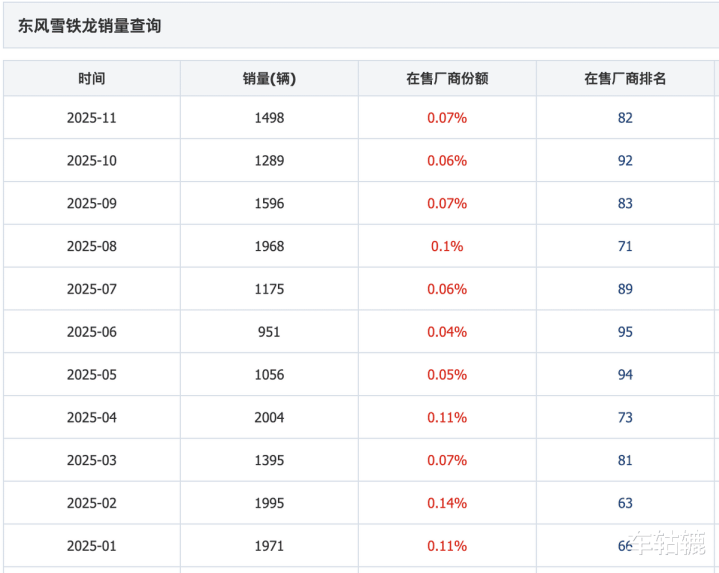The width and height of the screenshot is (719, 573).
Task: Click sales value 1395
Action: click(269, 460)
